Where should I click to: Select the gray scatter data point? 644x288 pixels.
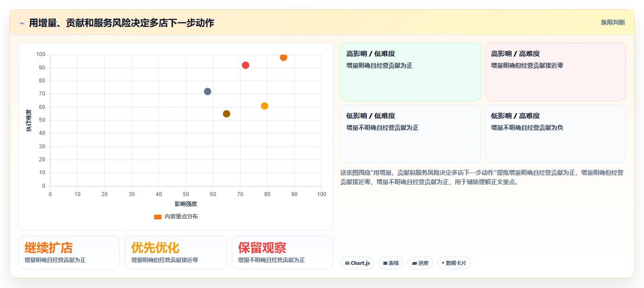coord(208,91)
